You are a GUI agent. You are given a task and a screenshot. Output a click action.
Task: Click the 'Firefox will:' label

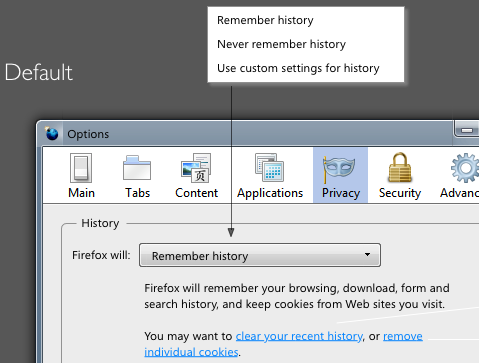[x=101, y=255]
